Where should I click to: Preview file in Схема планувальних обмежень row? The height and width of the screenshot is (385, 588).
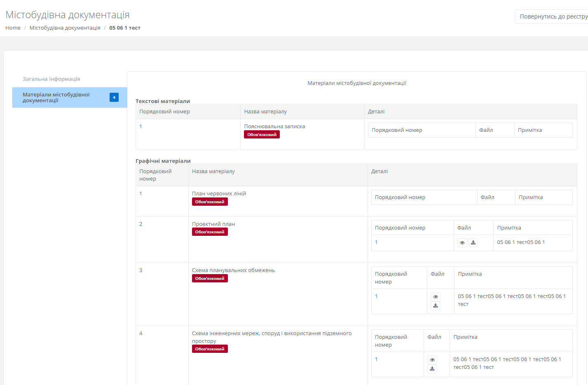435,297
